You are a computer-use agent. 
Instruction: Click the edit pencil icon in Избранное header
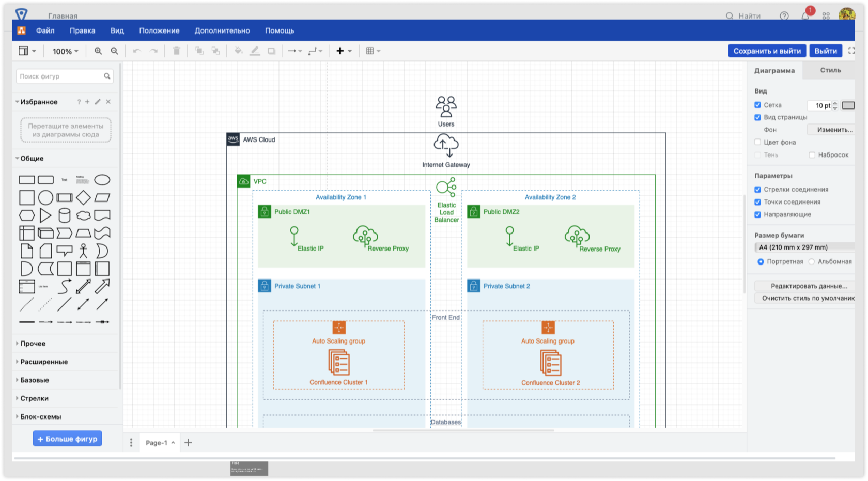(x=98, y=102)
